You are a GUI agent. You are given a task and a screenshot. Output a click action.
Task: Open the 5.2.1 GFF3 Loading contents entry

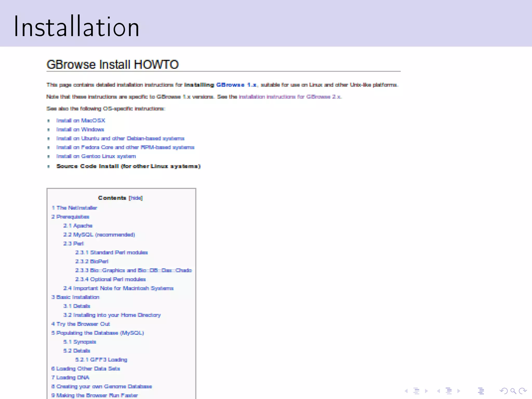coord(101,360)
